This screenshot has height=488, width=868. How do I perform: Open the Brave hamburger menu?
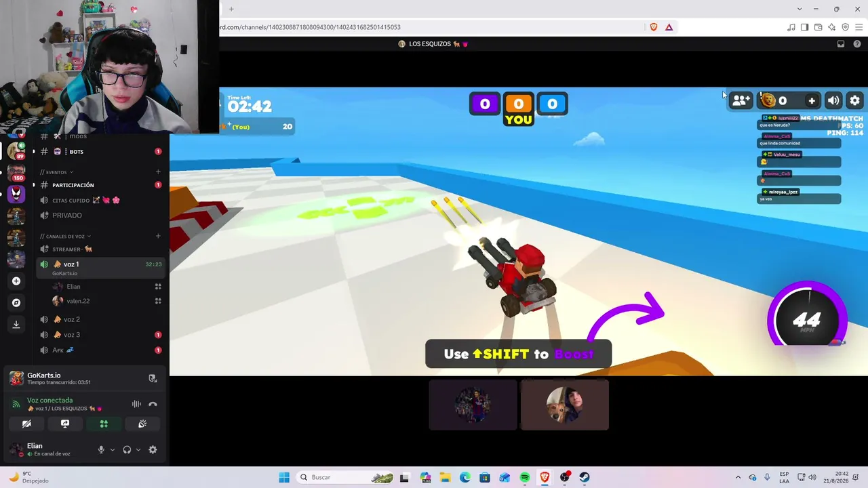[859, 27]
